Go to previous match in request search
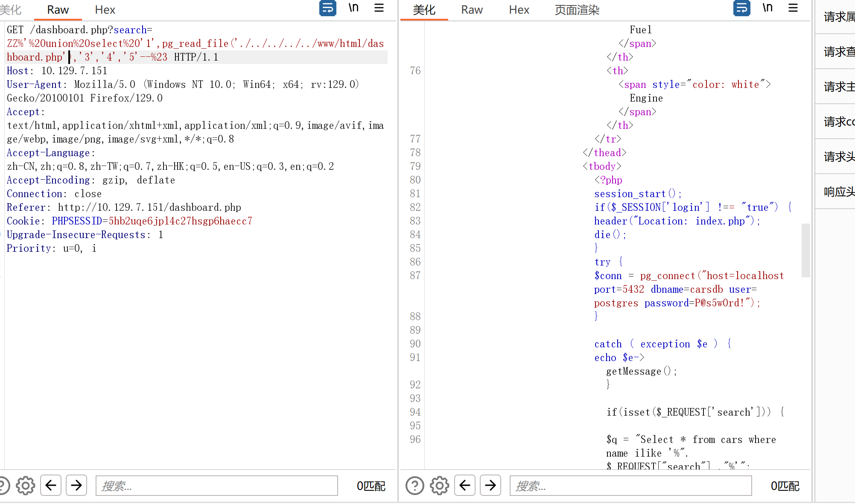Viewport: 855px width, 504px height. point(51,485)
